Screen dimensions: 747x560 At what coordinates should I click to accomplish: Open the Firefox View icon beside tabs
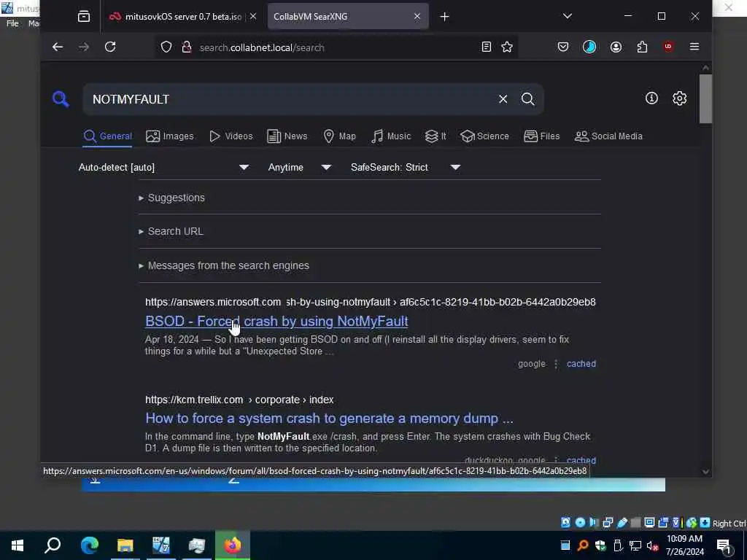[84, 17]
